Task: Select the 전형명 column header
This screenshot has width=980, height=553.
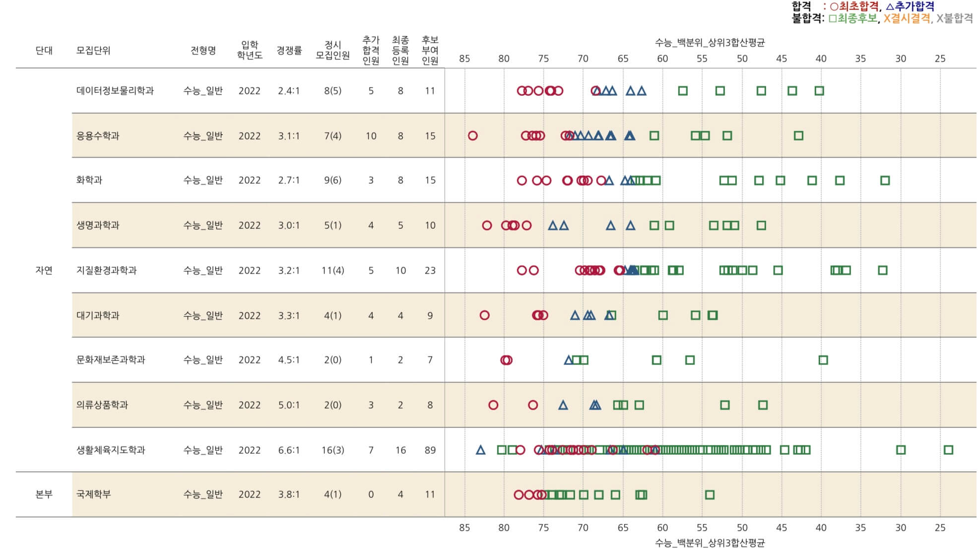Action: coord(203,50)
